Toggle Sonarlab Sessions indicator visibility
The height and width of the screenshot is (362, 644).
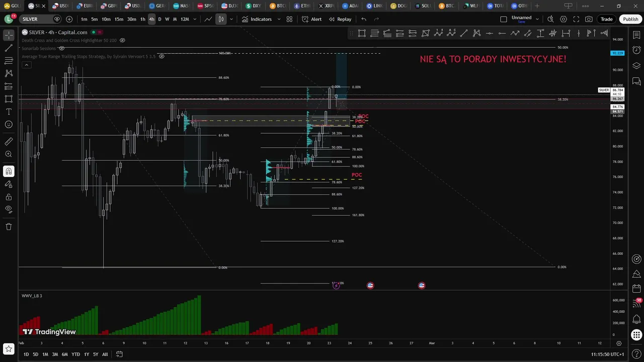tap(61, 48)
